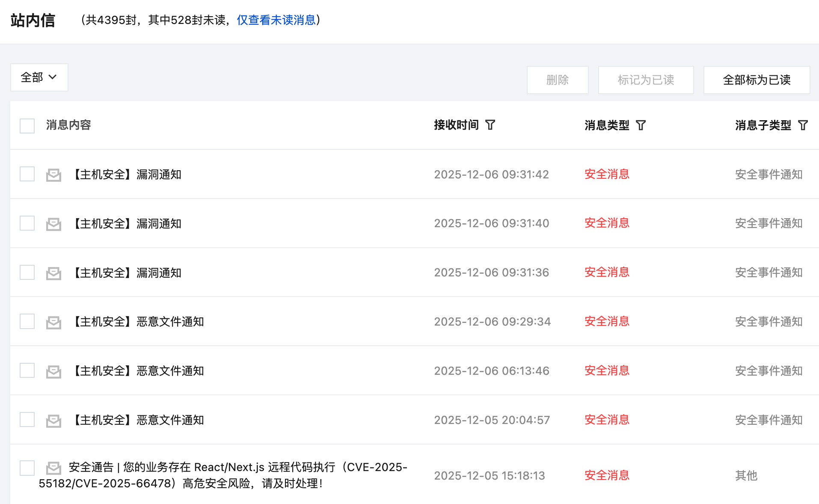Click the filter icon next to 接收时间
Image resolution: width=819 pixels, height=504 pixels.
click(x=490, y=125)
